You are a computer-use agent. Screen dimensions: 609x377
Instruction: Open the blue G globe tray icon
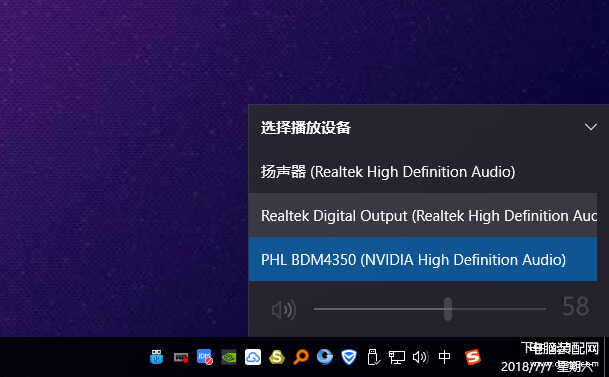tap(325, 357)
